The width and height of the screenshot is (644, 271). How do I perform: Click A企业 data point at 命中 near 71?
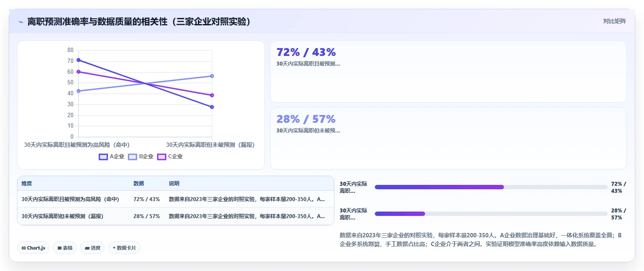78,60
